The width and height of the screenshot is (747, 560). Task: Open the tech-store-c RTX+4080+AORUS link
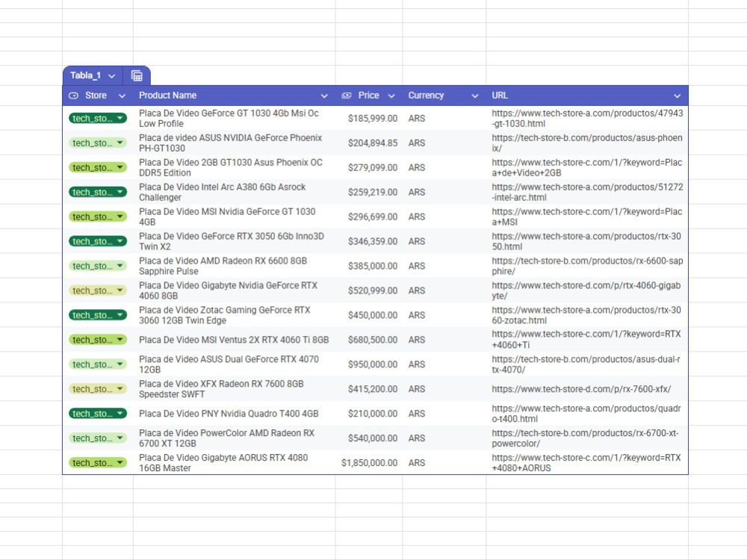(x=586, y=462)
